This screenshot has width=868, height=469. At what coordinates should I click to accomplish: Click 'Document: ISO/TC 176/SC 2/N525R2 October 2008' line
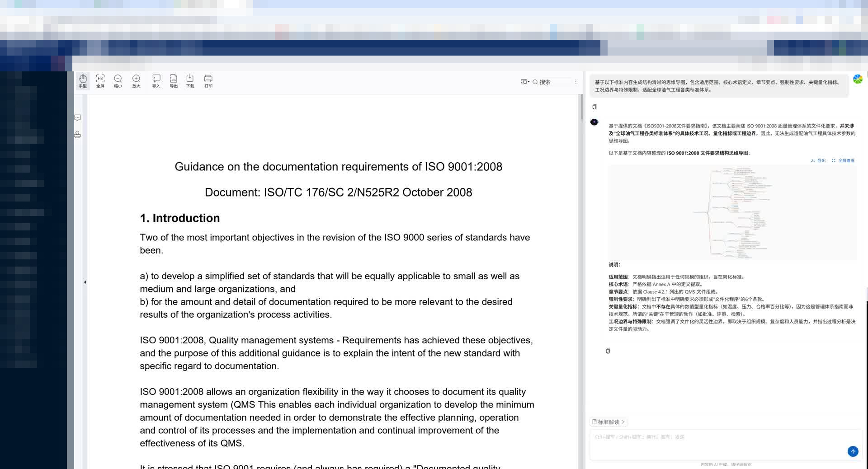coord(339,192)
